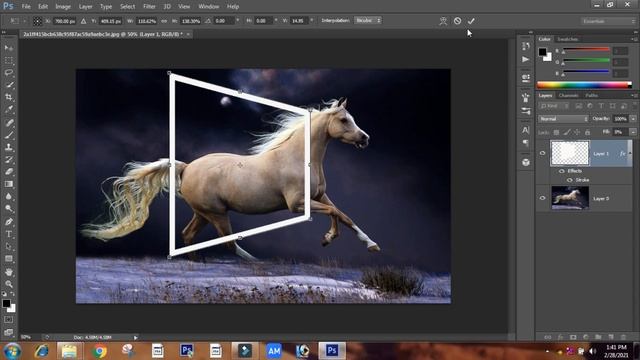Toggle visibility of layer Effects
Viewport: 640px width, 360px height.
click(562, 171)
